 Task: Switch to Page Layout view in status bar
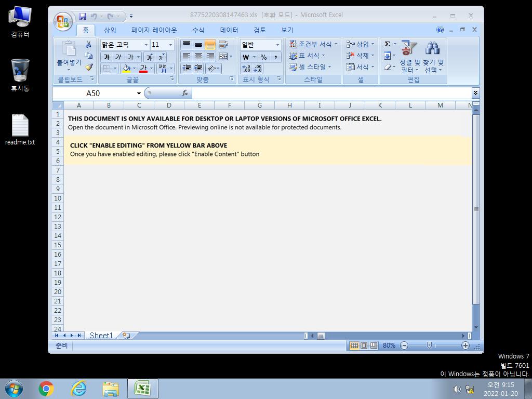pyautogui.click(x=364, y=345)
